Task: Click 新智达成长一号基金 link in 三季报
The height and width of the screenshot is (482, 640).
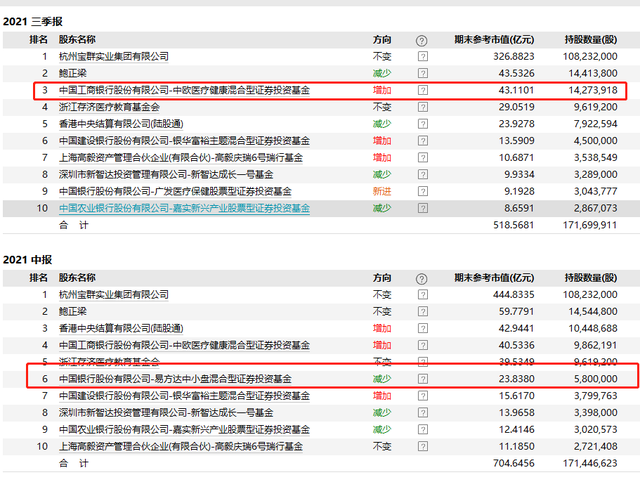Action: point(166,175)
